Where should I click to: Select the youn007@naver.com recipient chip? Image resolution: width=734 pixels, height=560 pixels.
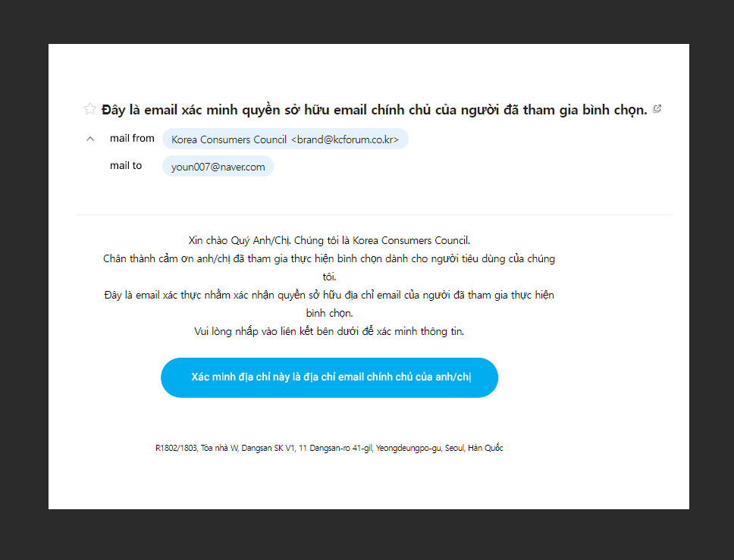[218, 166]
